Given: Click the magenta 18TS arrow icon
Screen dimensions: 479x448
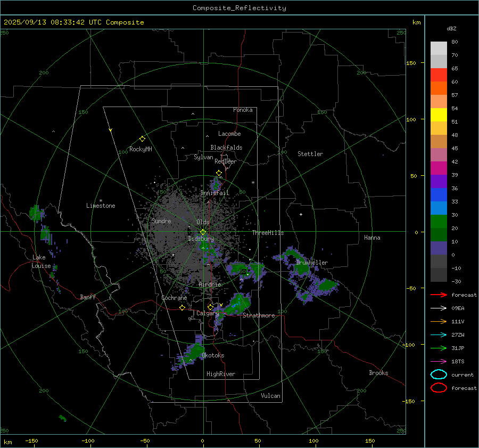Looking at the screenshot, I should 439,362.
